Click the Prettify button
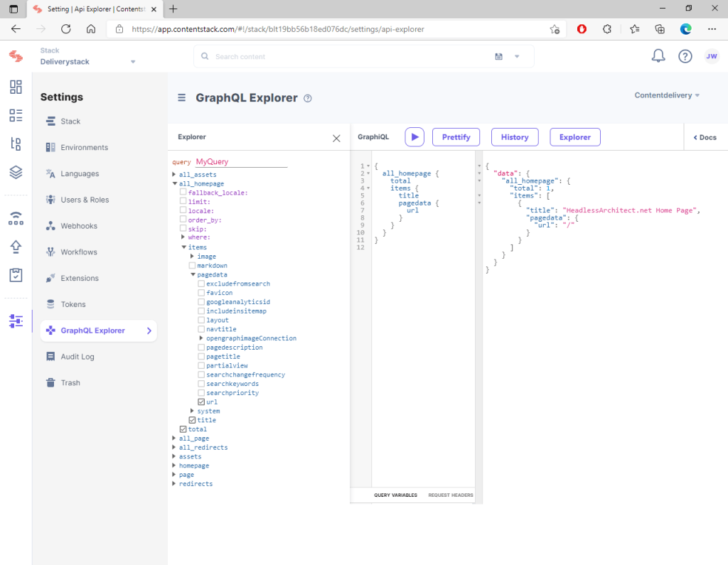This screenshot has height=565, width=728. [456, 137]
